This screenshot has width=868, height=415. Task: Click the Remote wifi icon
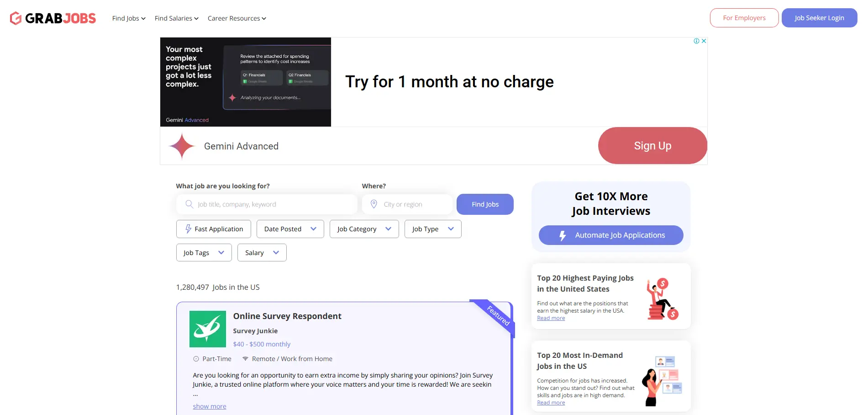tap(245, 359)
